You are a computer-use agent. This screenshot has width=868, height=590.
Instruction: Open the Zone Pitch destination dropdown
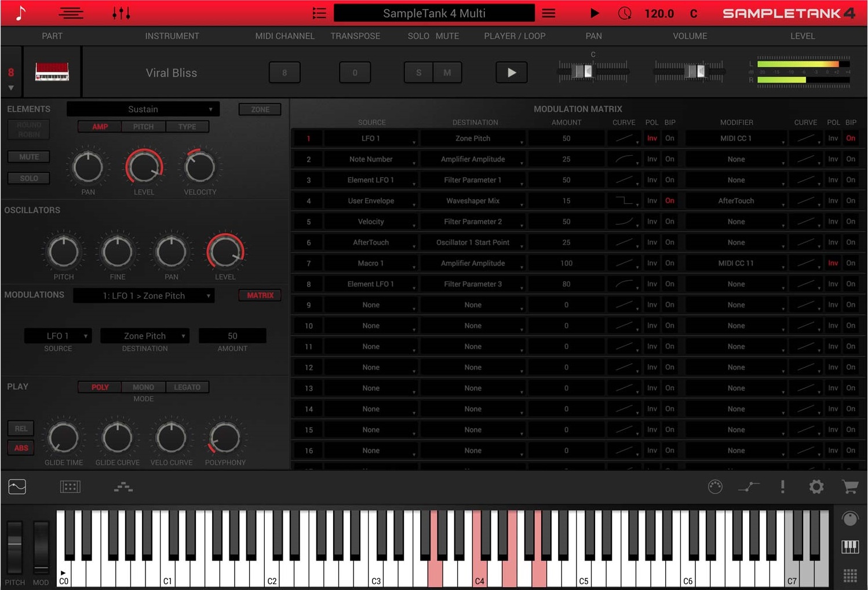click(x=144, y=336)
